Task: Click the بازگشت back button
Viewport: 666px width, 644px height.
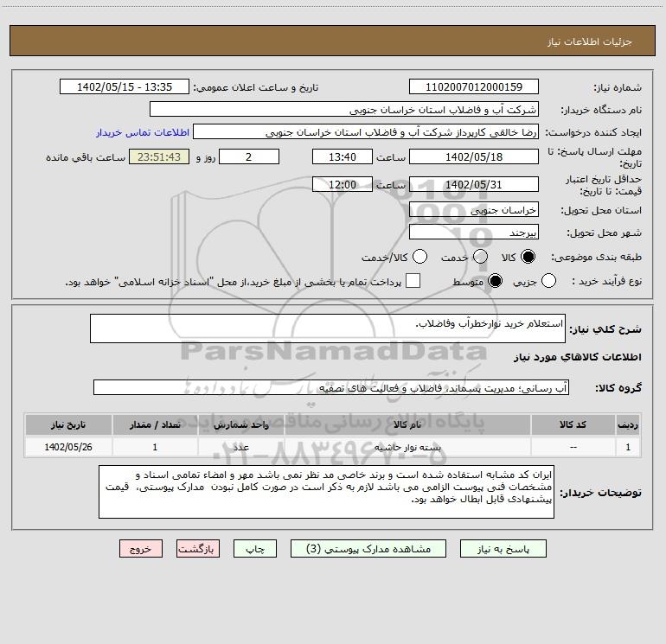Action: (198, 549)
